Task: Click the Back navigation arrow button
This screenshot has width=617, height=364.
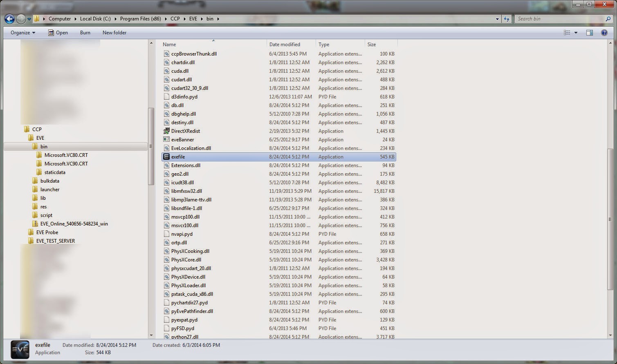Action: [9, 19]
